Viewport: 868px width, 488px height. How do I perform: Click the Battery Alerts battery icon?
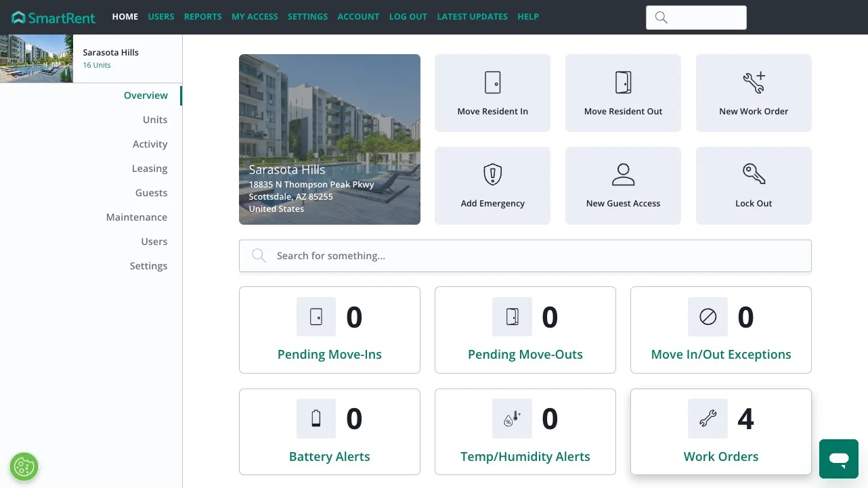click(316, 419)
